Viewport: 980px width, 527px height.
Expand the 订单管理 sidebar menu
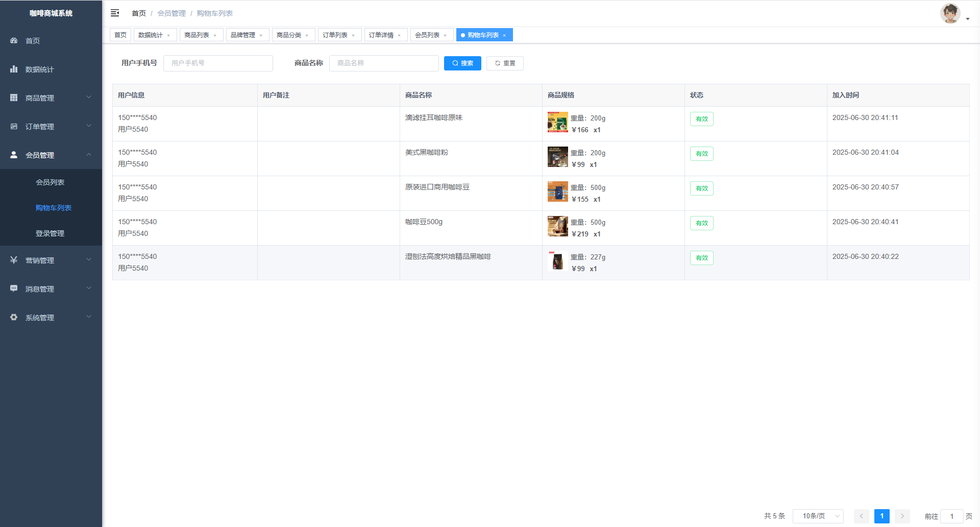point(51,126)
